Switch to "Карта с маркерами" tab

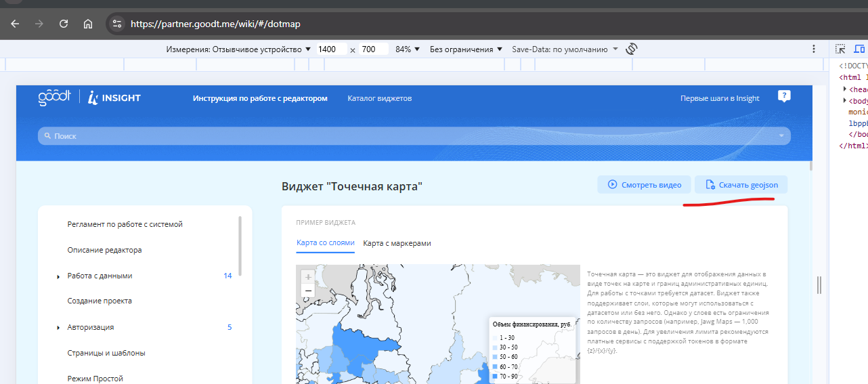[397, 243]
